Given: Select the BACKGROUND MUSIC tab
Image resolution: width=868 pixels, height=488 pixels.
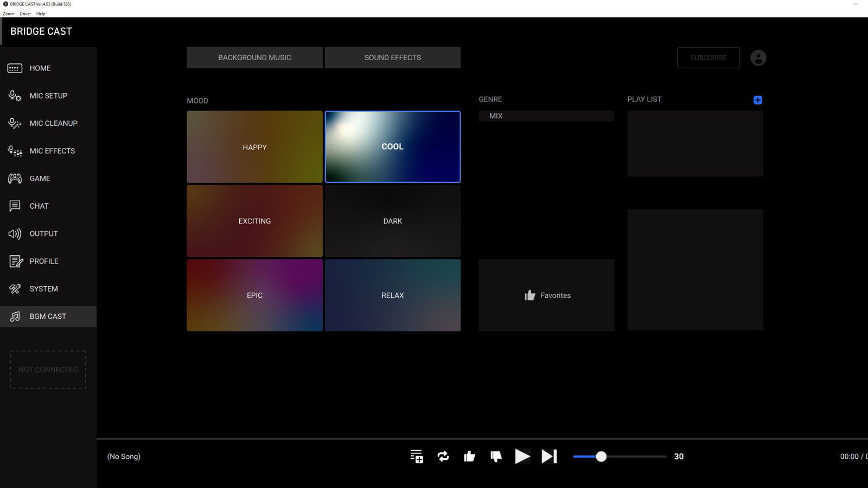Looking at the screenshot, I should pos(254,57).
